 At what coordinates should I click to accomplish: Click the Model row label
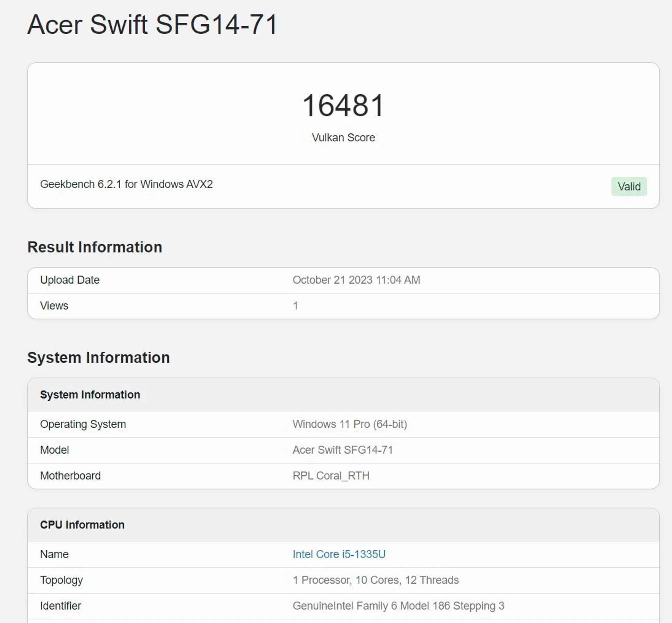pos(54,450)
